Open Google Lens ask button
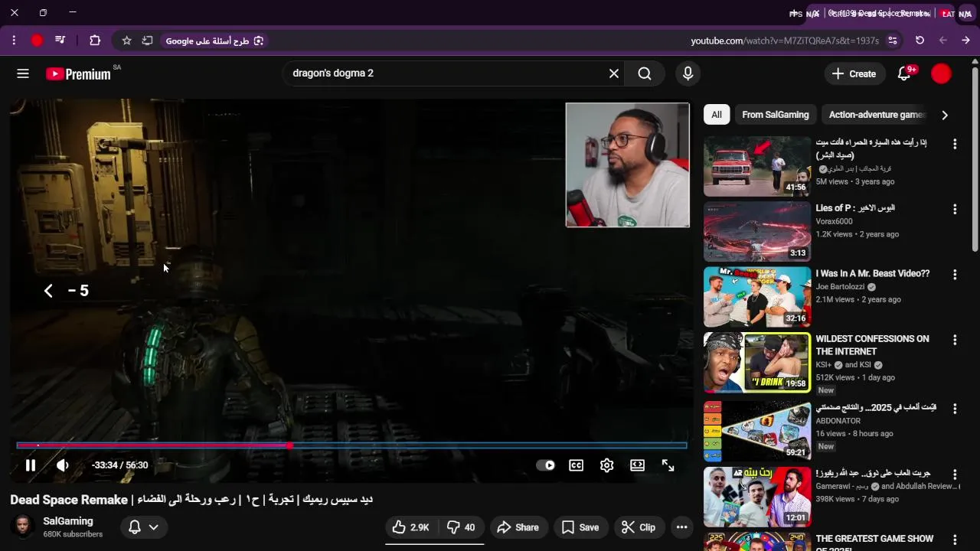The width and height of the screenshot is (980, 551). [214, 41]
